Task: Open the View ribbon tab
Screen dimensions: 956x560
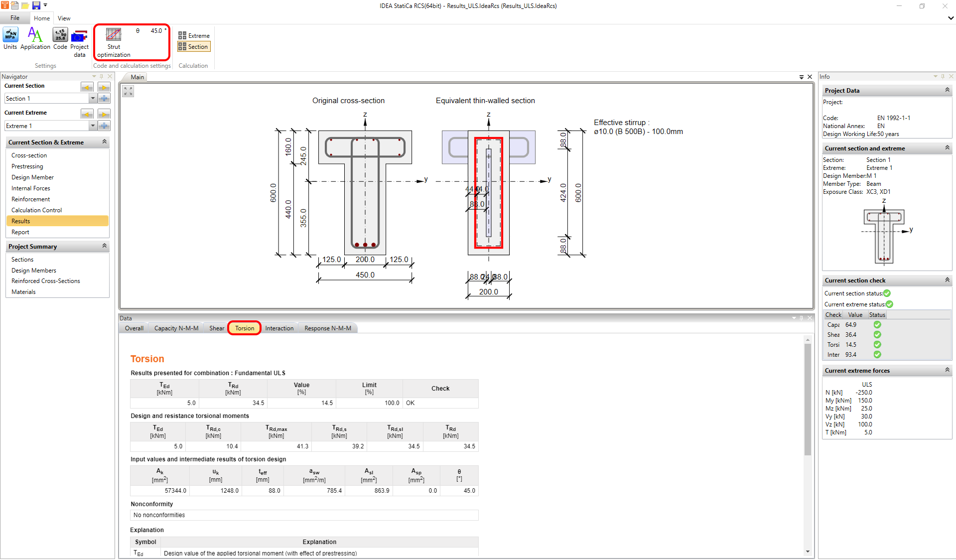Action: pyautogui.click(x=64, y=18)
